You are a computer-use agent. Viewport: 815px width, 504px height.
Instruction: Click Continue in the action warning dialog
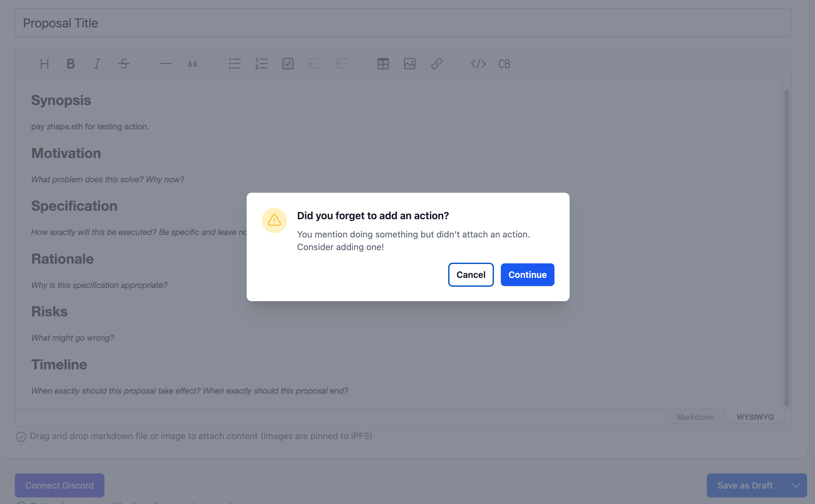click(527, 274)
